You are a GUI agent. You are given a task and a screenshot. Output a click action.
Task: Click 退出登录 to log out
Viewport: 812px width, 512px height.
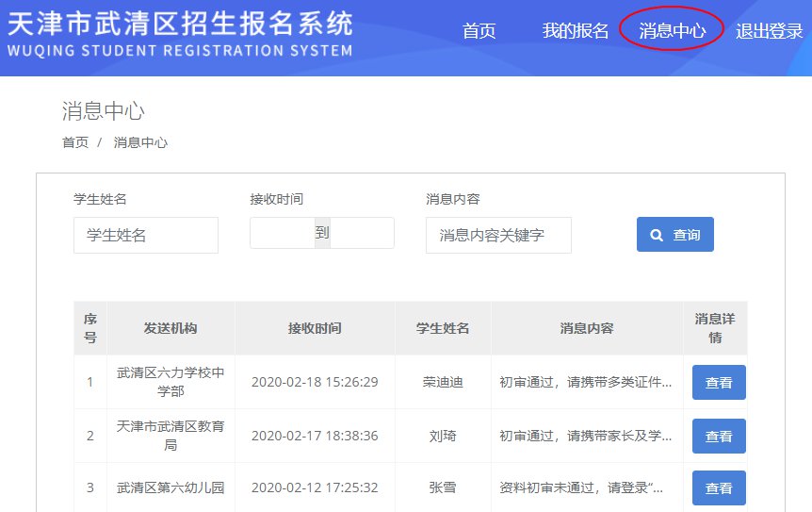coord(769,31)
